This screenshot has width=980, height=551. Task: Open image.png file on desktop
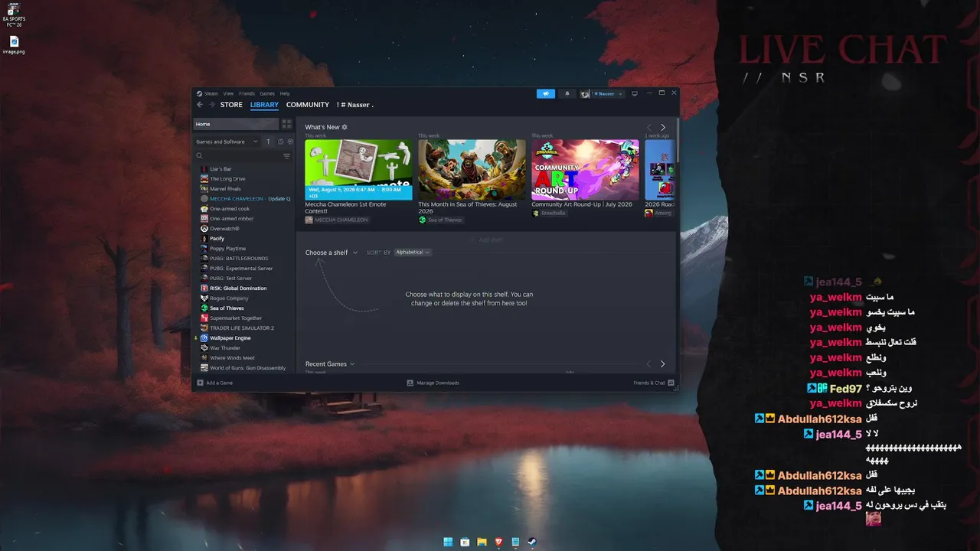click(x=13, y=44)
